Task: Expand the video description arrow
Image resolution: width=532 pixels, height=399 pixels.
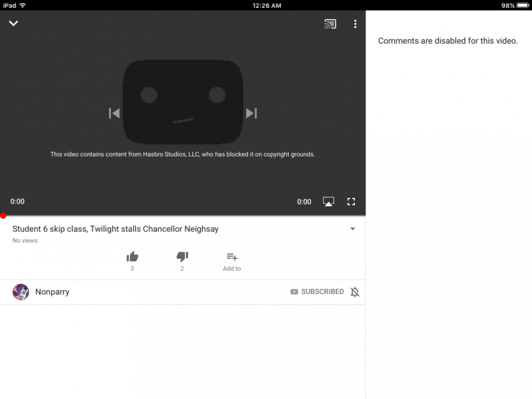Action: [x=352, y=229]
